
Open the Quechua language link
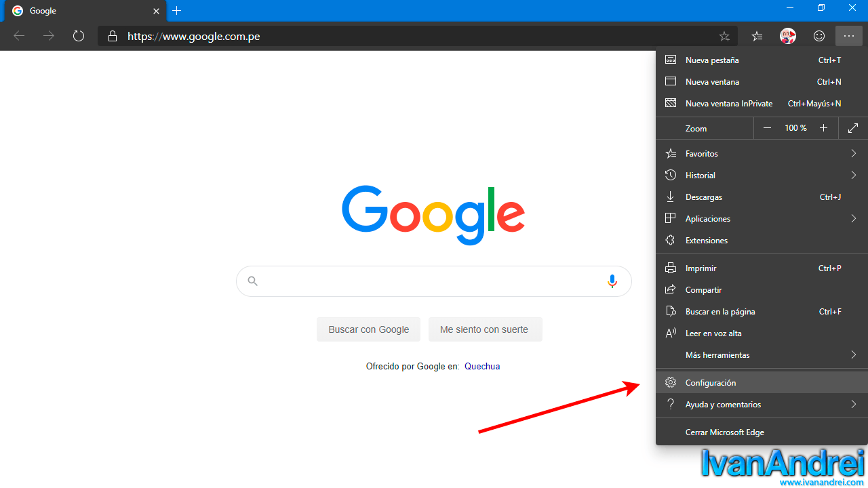click(x=482, y=367)
